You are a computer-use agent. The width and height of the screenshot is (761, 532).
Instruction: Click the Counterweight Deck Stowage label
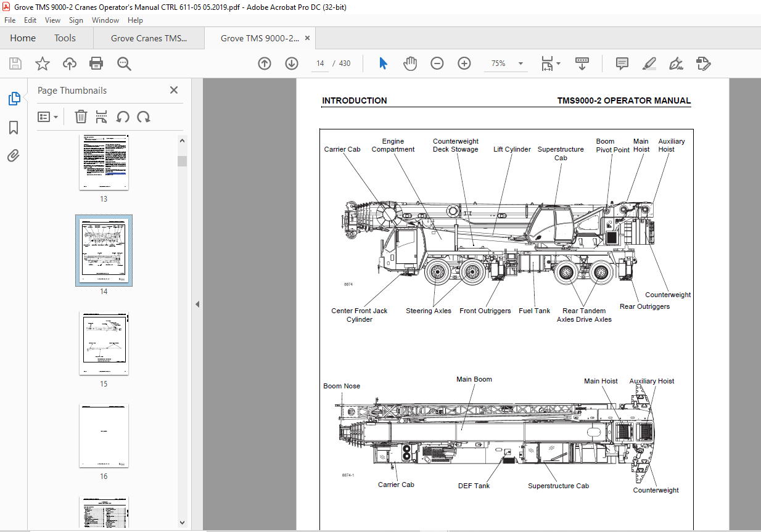(x=456, y=145)
